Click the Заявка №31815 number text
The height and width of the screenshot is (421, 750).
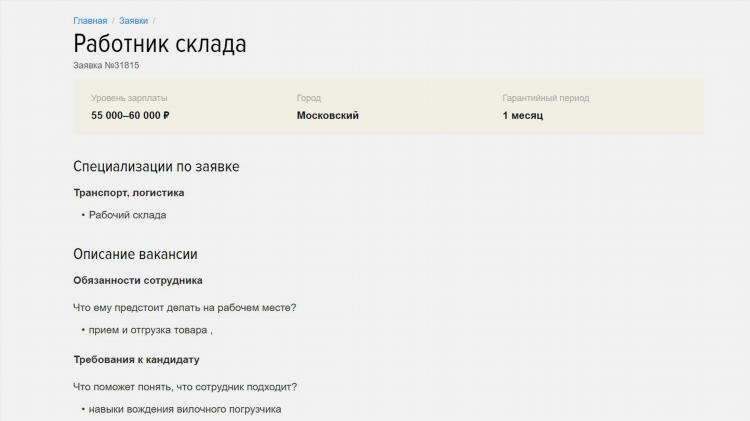[106, 65]
